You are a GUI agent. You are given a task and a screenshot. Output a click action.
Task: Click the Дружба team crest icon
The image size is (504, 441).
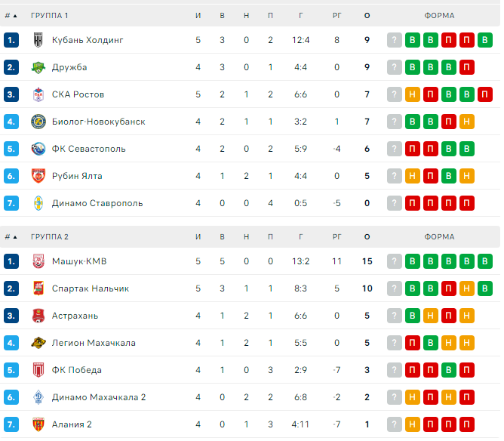[38, 67]
